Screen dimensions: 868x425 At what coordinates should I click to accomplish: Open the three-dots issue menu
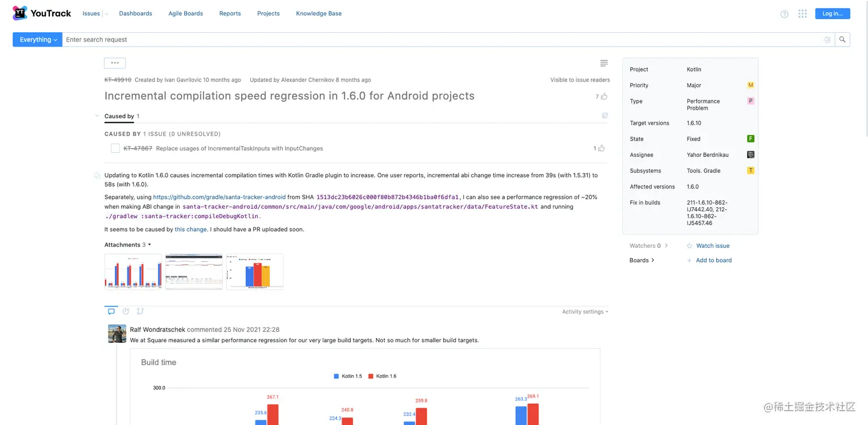(x=115, y=63)
